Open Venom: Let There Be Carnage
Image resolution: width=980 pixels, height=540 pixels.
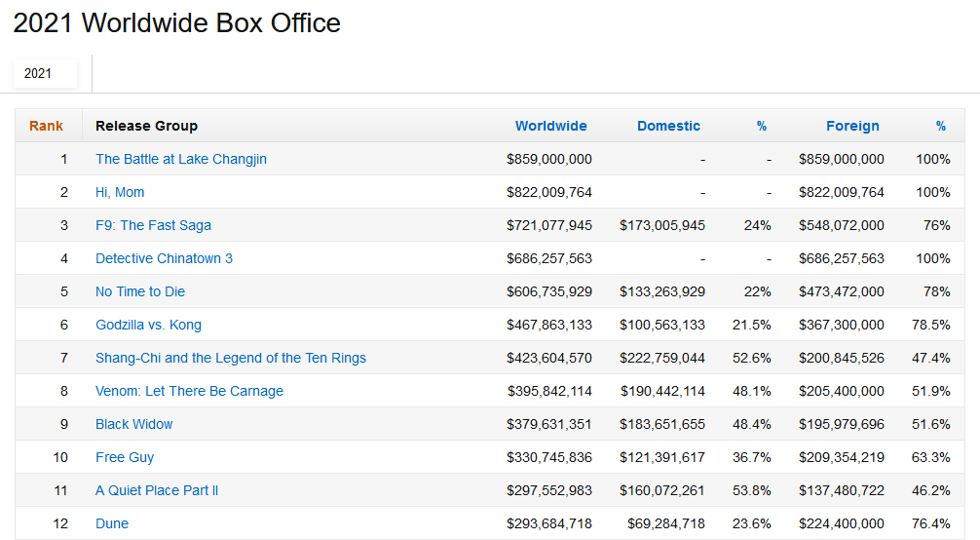(x=189, y=391)
